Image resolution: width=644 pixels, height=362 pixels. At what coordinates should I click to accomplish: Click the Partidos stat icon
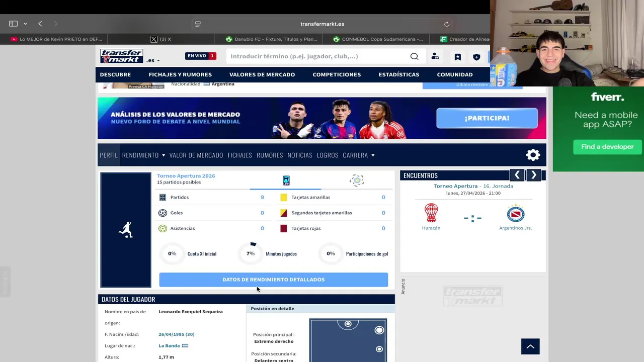tap(163, 197)
